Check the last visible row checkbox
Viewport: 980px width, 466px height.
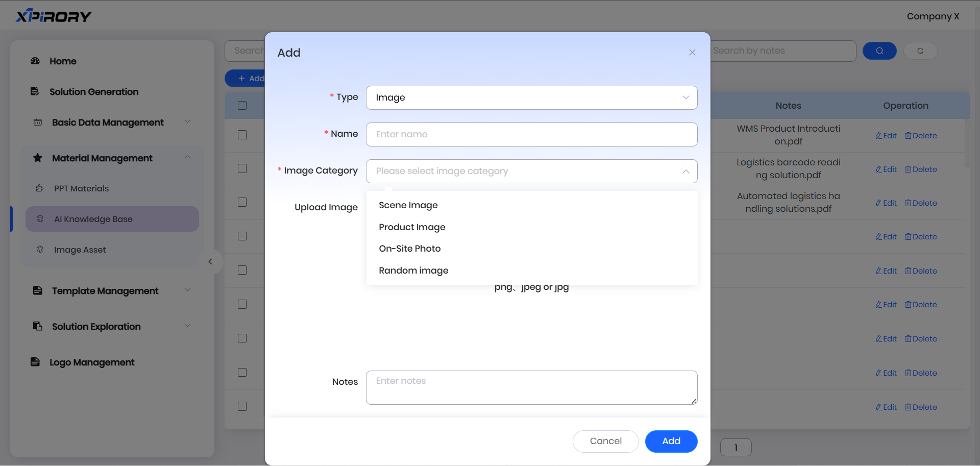tap(242, 406)
